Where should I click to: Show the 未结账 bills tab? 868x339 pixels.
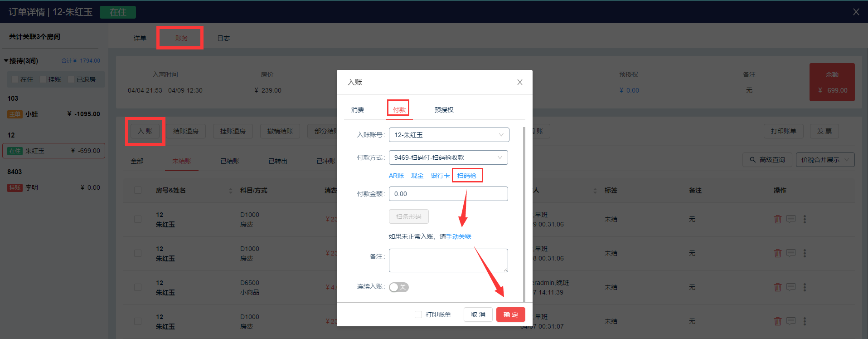(182, 161)
